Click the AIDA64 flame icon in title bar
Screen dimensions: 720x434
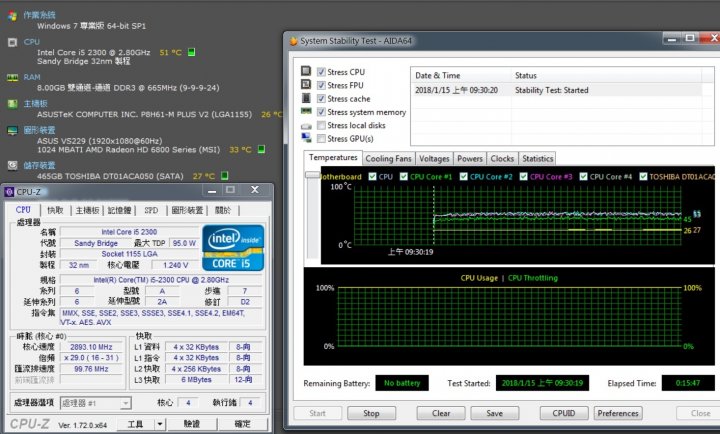tap(293, 41)
